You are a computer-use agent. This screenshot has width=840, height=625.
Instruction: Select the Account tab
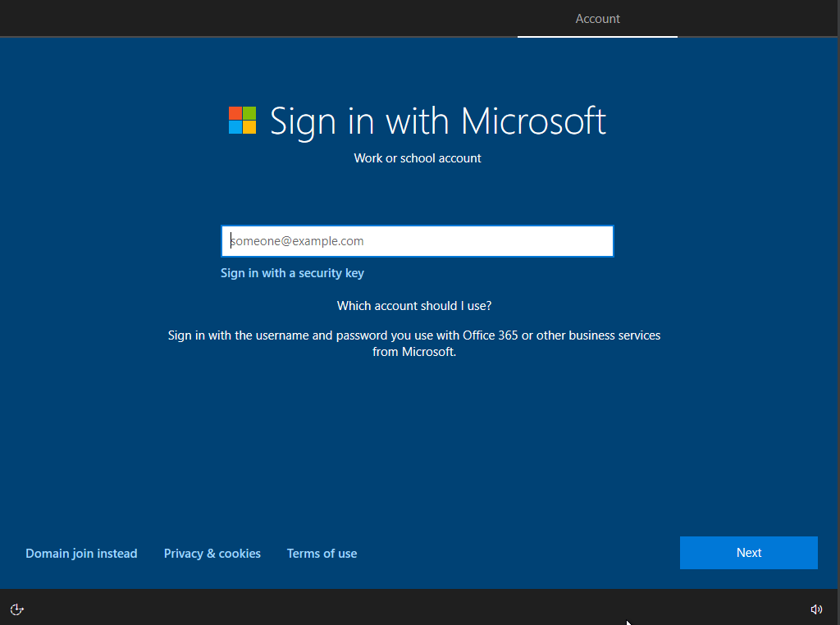[597, 19]
